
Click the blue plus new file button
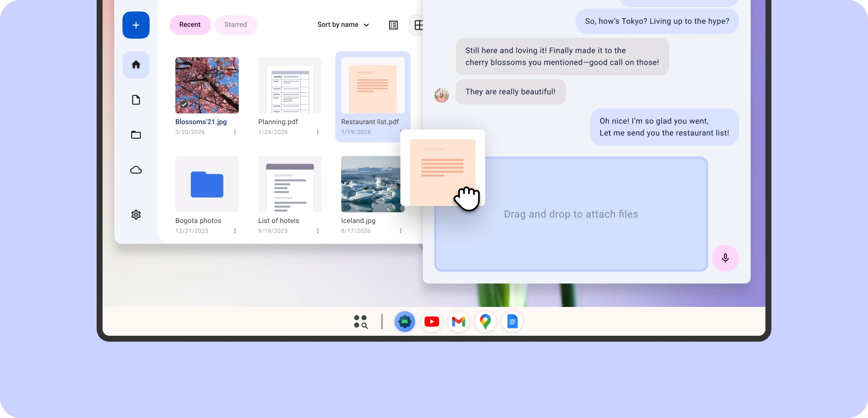136,25
